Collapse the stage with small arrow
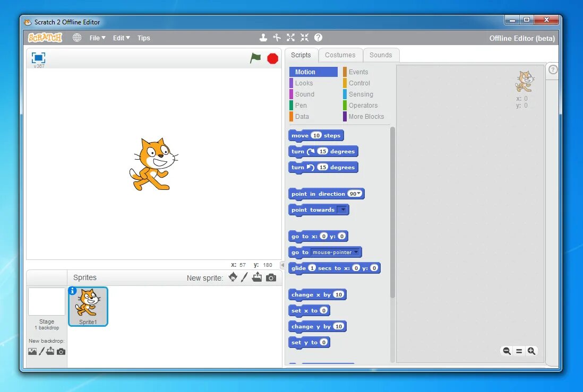The image size is (583, 392). click(282, 265)
